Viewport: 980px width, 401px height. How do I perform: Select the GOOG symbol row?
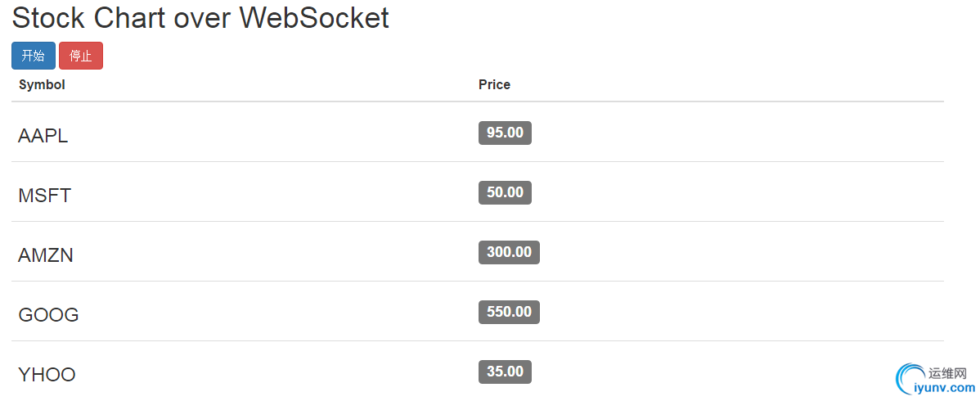[x=478, y=312]
